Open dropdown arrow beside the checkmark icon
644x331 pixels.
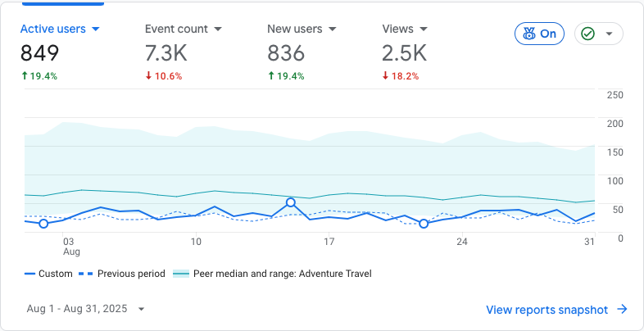609,34
